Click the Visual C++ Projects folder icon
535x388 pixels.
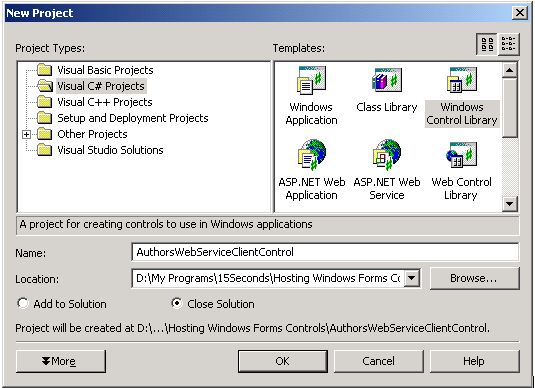click(44, 102)
